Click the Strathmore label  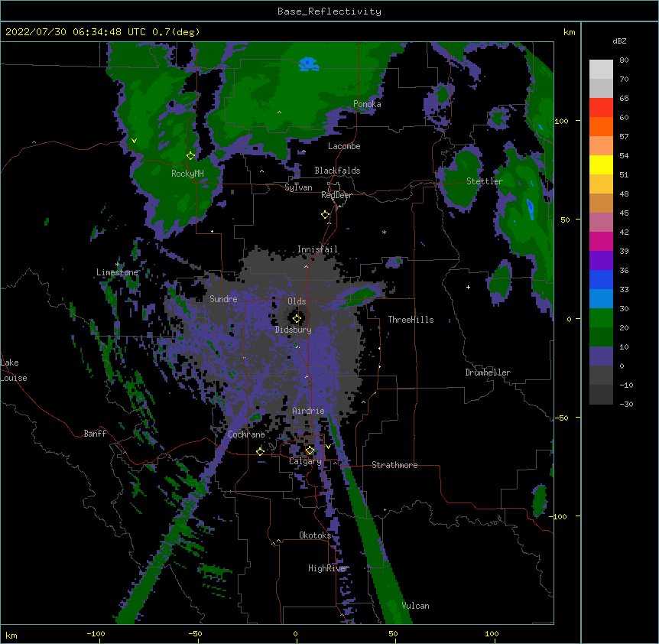click(x=394, y=465)
